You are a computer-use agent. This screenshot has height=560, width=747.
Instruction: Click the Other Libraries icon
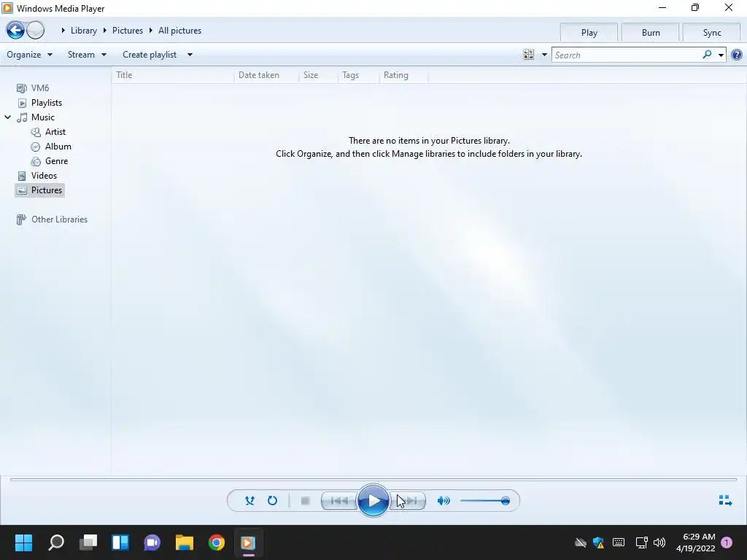[x=21, y=219]
